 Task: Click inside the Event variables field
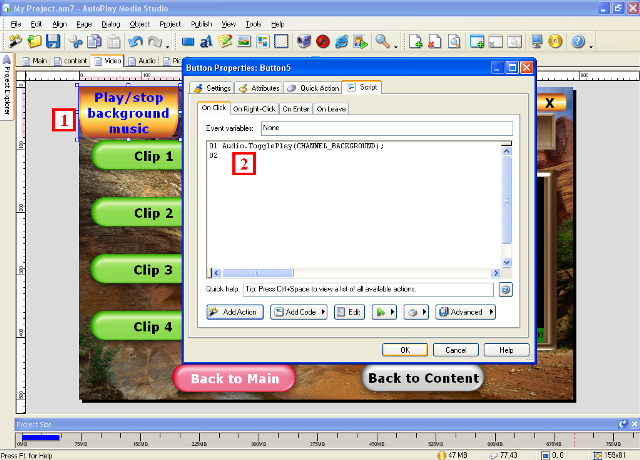click(385, 128)
